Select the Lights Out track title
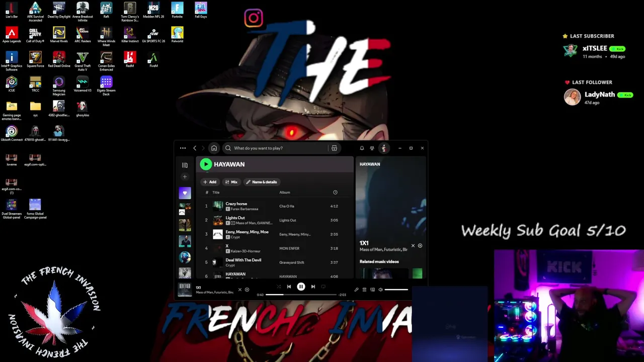The image size is (644, 362). [235, 218]
